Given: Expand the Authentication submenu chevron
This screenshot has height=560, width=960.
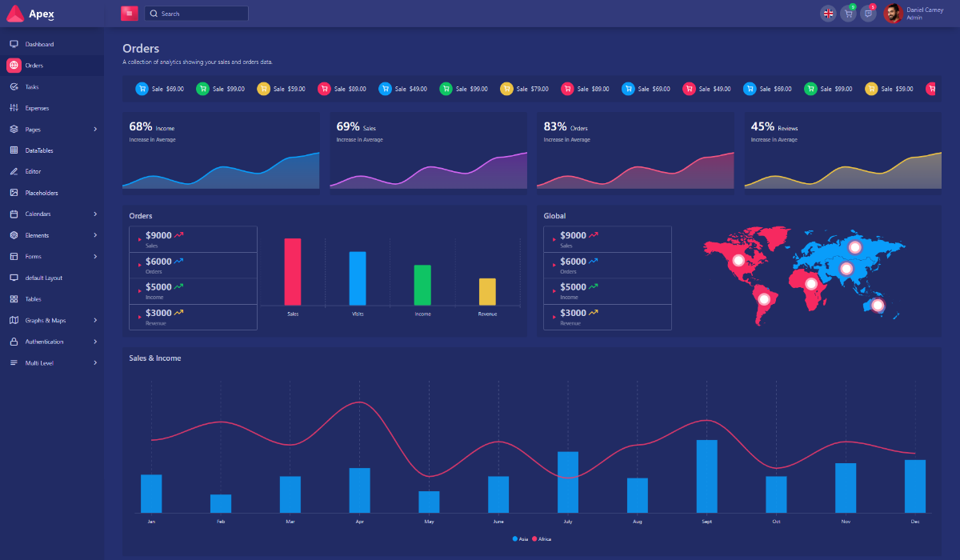Looking at the screenshot, I should [x=95, y=342].
